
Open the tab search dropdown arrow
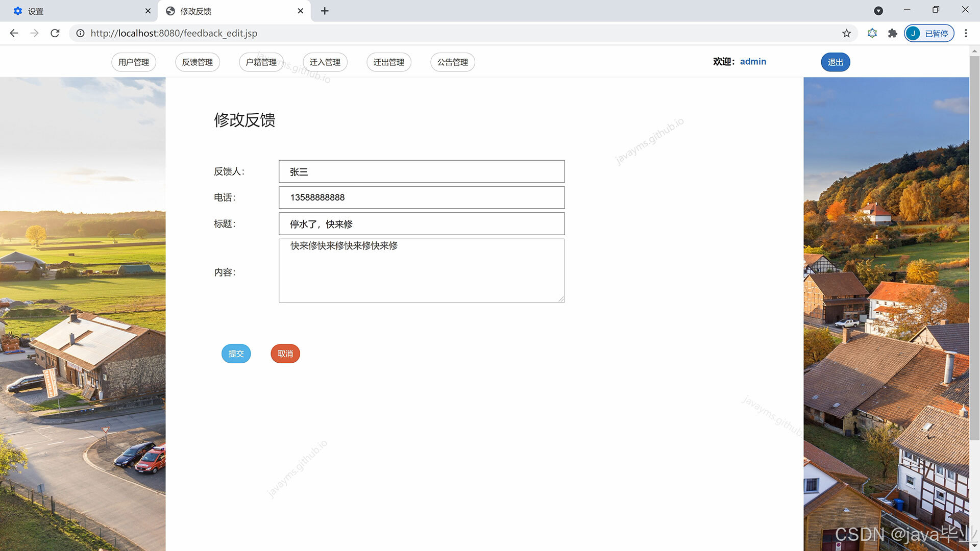coord(878,11)
